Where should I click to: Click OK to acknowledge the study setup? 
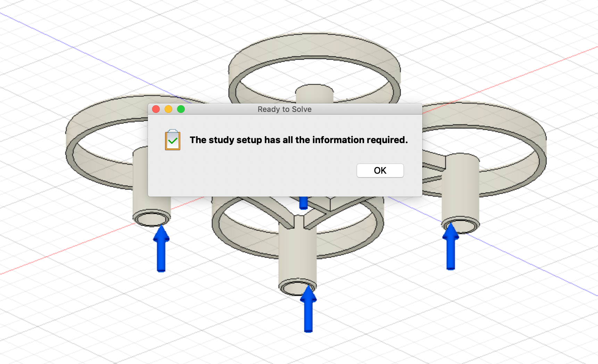[380, 170]
